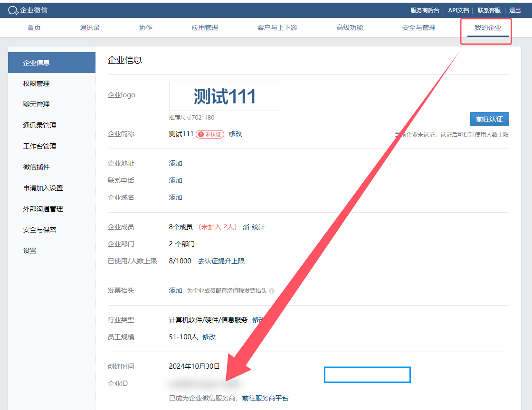Switch to 通讯录 tab

click(x=90, y=28)
